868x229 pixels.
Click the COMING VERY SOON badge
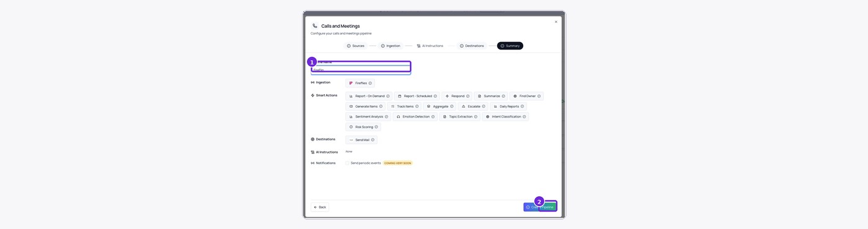tap(397, 163)
